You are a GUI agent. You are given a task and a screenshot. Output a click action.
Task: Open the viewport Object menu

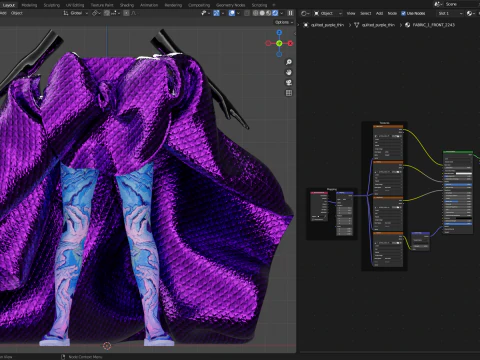pyautogui.click(x=17, y=13)
